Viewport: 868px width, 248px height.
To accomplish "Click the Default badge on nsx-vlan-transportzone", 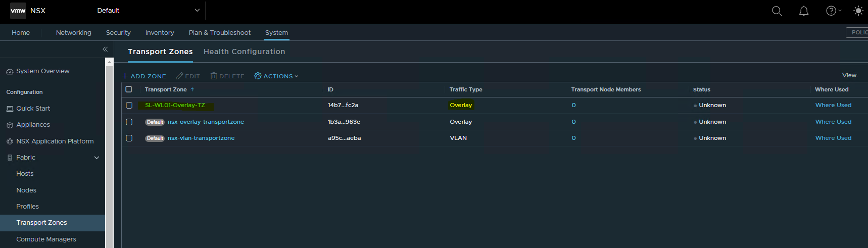I will click(x=155, y=138).
